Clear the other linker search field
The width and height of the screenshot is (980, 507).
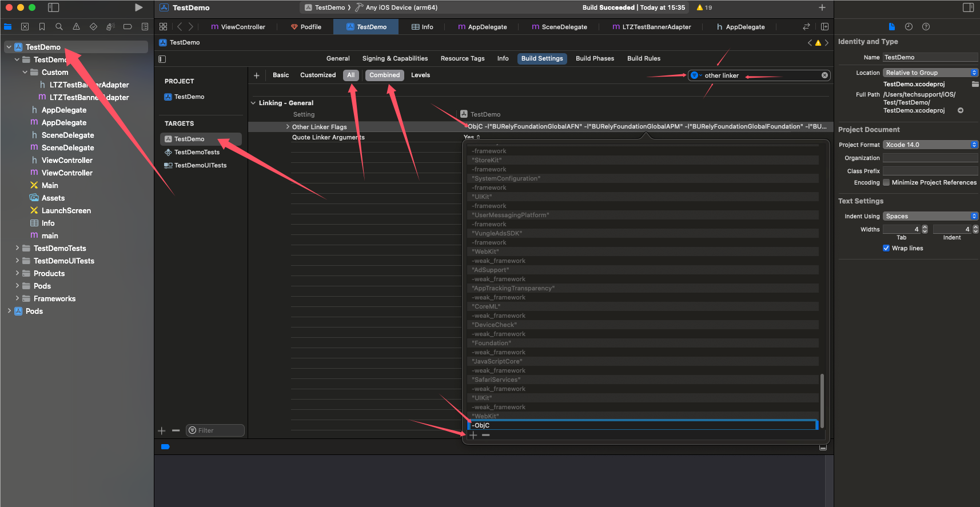(824, 75)
